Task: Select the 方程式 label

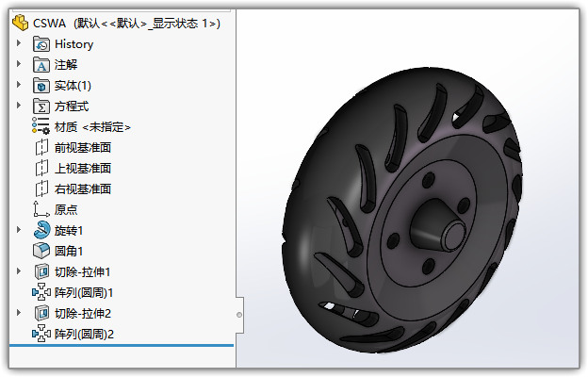Action: pyautogui.click(x=72, y=107)
